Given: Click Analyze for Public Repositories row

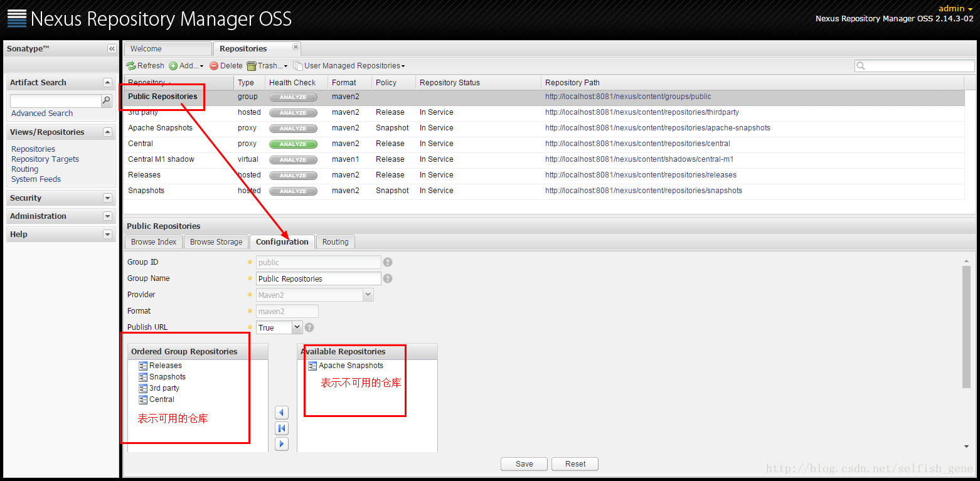Looking at the screenshot, I should pos(293,97).
